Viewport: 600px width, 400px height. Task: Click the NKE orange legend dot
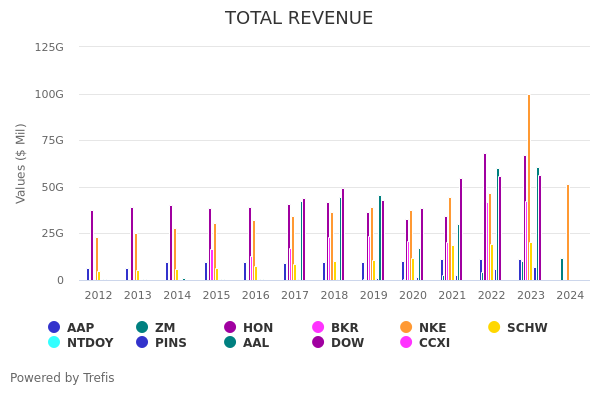pyautogui.click(x=406, y=327)
